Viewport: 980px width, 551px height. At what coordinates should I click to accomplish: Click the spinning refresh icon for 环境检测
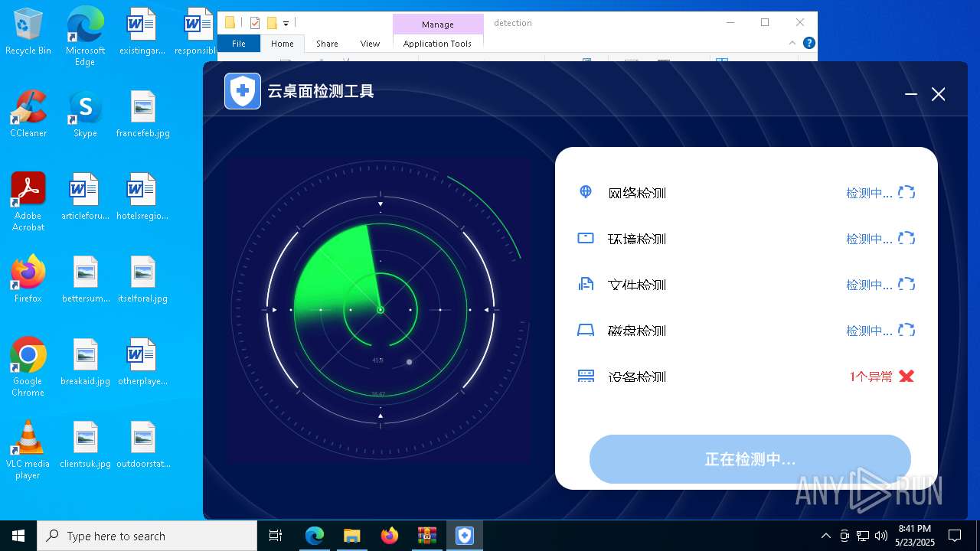[x=906, y=238]
